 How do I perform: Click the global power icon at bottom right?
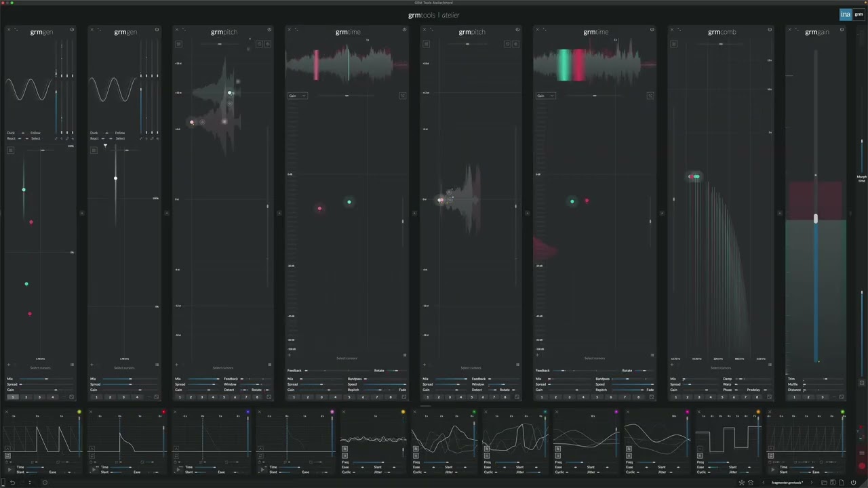pos(854,483)
